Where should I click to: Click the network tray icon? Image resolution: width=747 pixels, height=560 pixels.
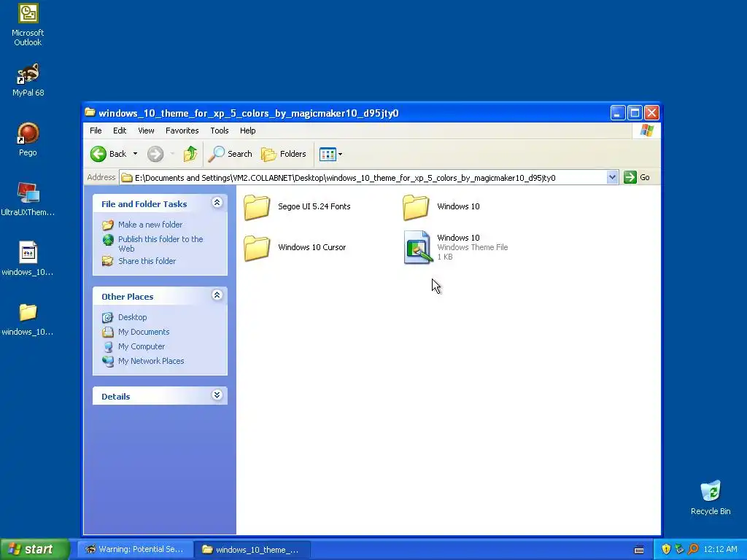pos(679,549)
